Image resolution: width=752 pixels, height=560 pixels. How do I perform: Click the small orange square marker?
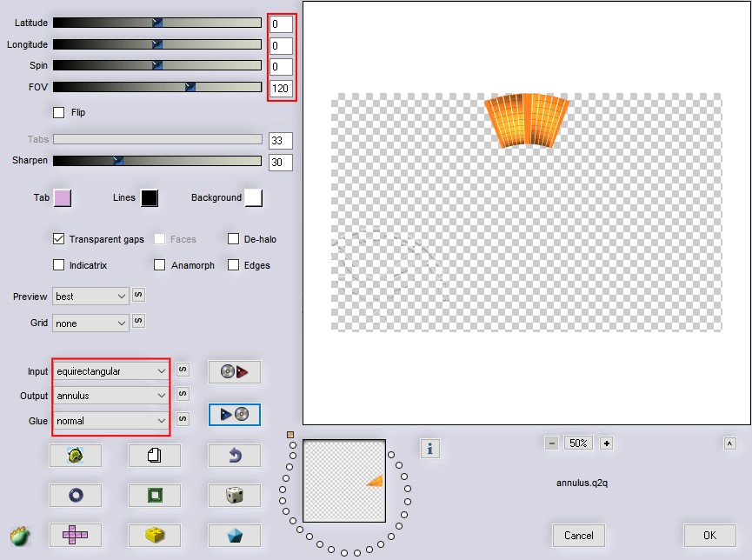(x=290, y=434)
